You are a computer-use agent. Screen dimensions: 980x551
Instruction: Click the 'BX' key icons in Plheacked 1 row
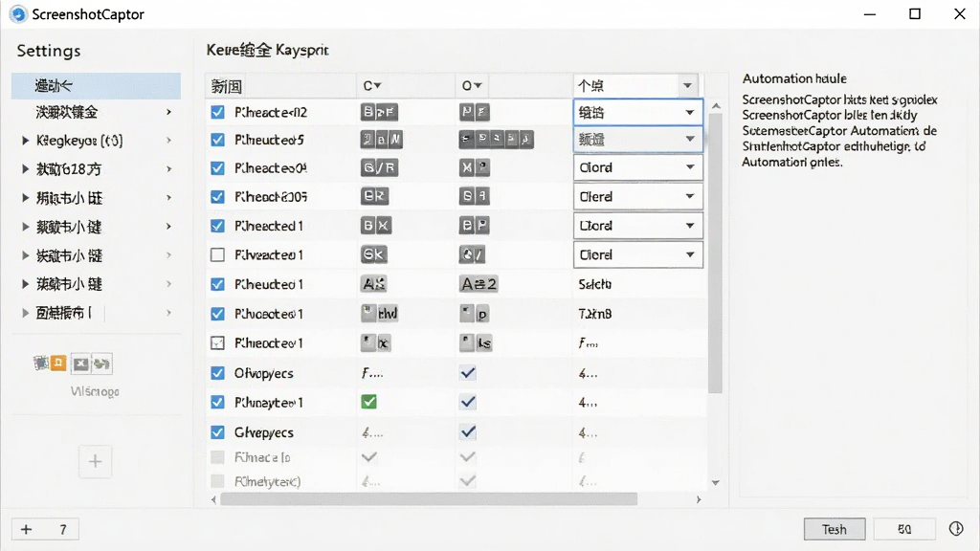pos(376,226)
